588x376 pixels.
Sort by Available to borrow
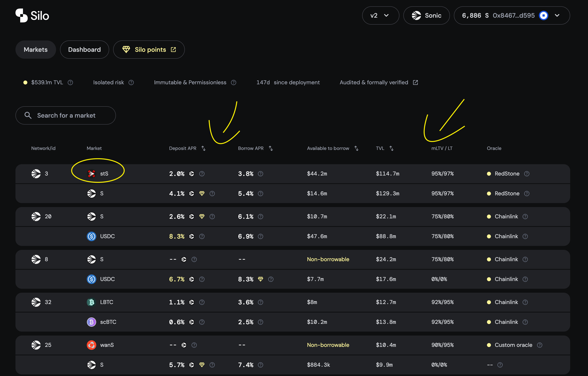(356, 148)
